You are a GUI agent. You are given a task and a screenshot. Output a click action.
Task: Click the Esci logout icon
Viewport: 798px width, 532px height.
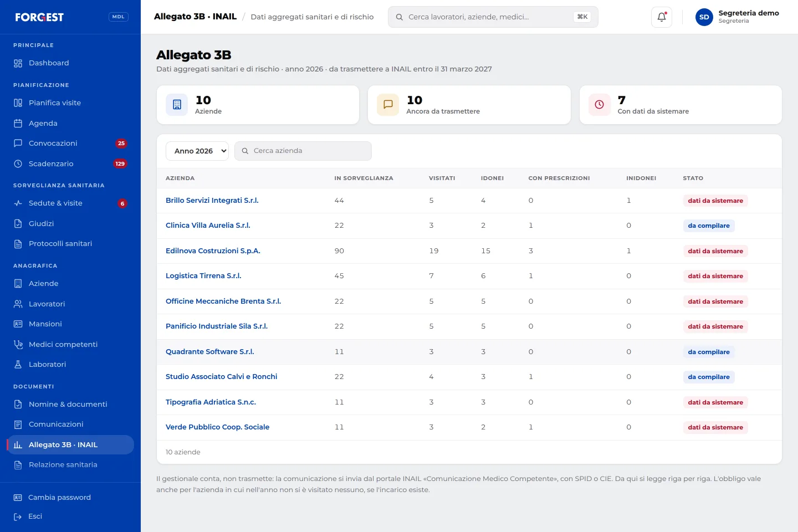(18, 517)
